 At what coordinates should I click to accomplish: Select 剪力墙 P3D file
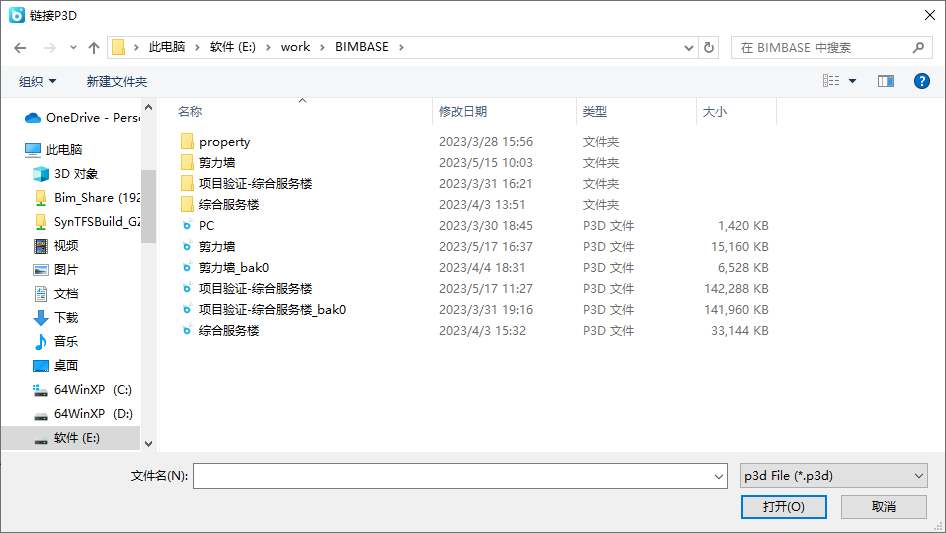pos(208,246)
